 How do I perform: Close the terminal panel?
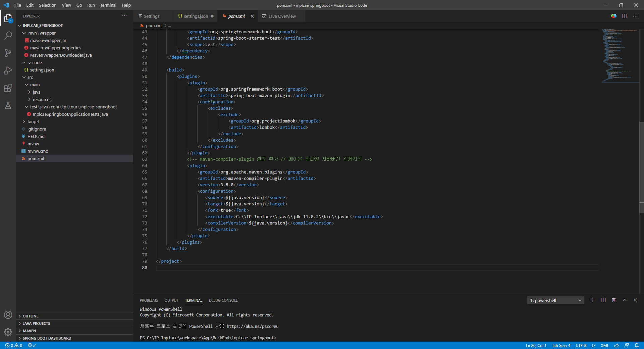635,300
